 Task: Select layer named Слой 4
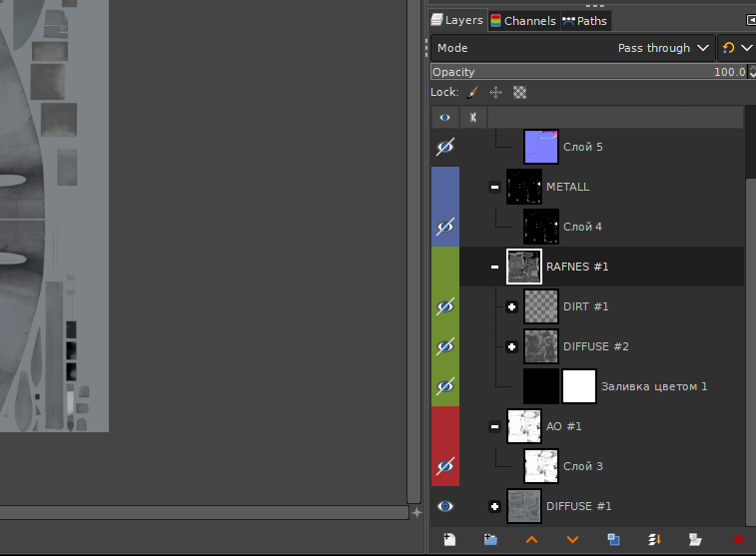(582, 227)
